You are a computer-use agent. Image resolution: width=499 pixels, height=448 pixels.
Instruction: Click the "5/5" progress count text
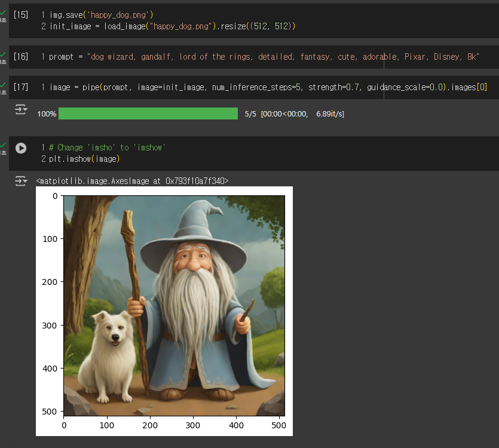250,114
